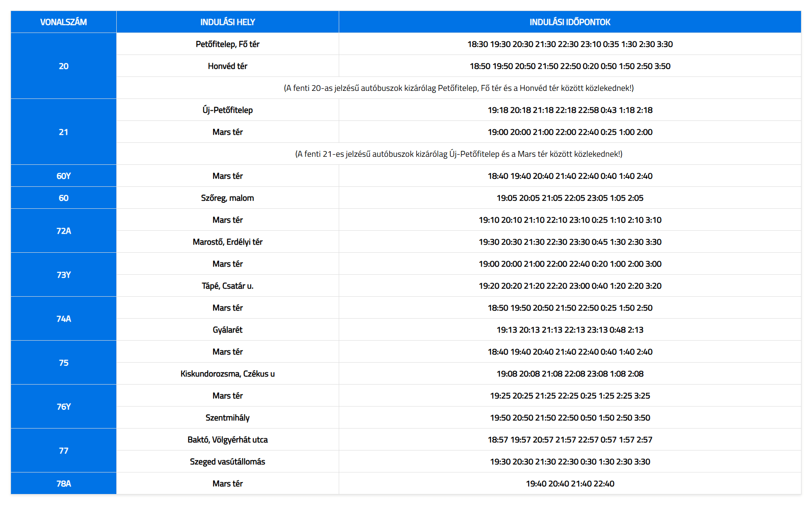Image resolution: width=812 pixels, height=505 pixels.
Task: Select the line number 20 cell
Action: [x=63, y=66]
